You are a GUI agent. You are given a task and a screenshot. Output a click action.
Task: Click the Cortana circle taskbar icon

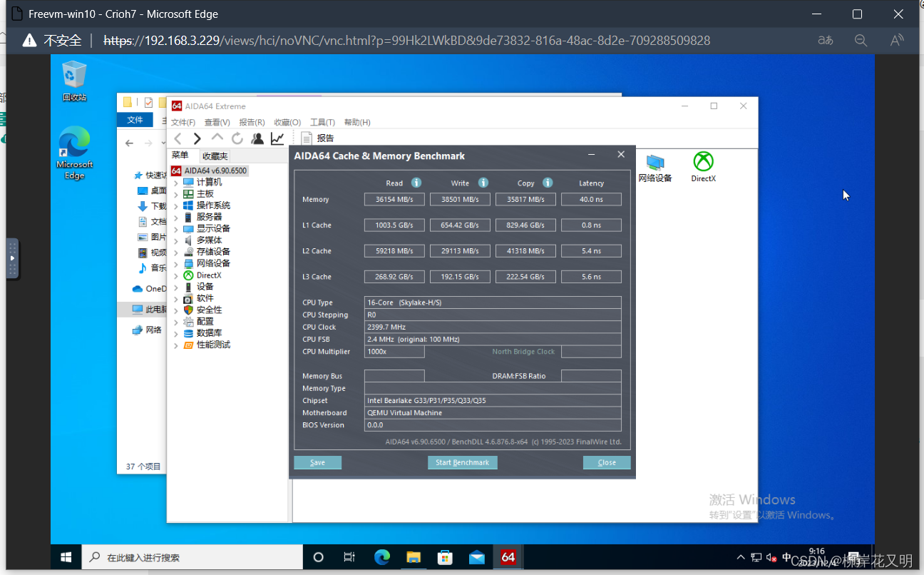coord(319,557)
